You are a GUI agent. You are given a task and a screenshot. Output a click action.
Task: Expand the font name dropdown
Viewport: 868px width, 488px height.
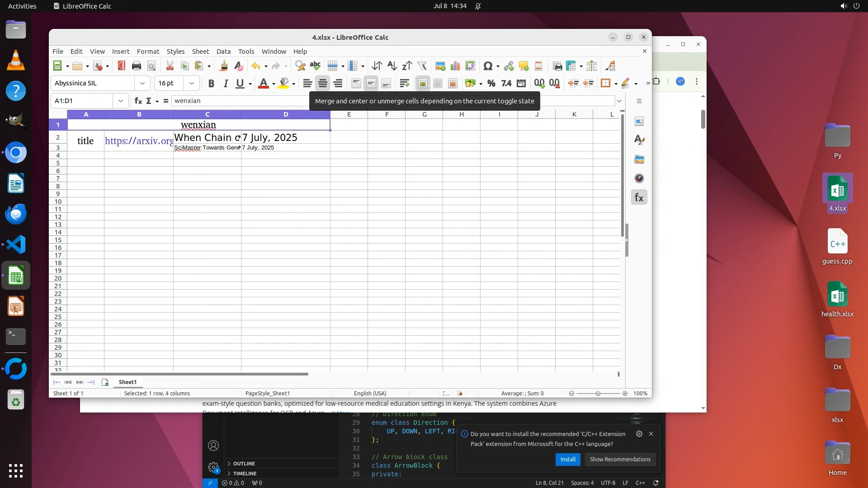[x=142, y=83]
